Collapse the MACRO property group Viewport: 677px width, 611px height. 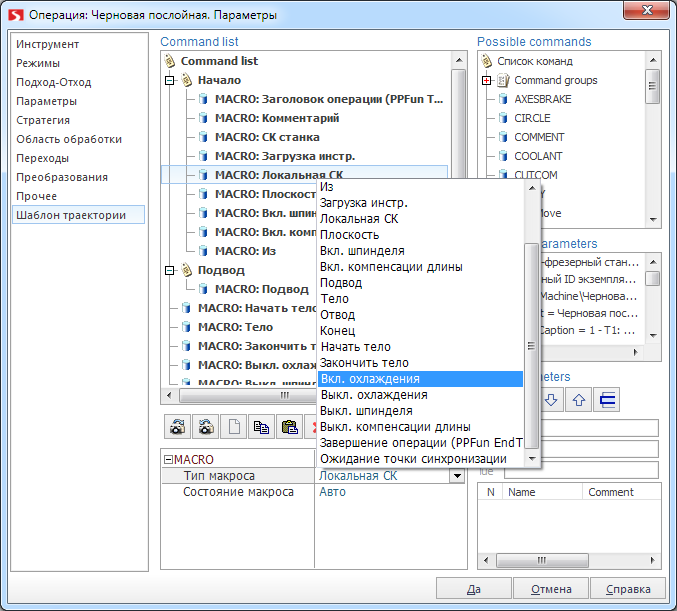click(168, 460)
